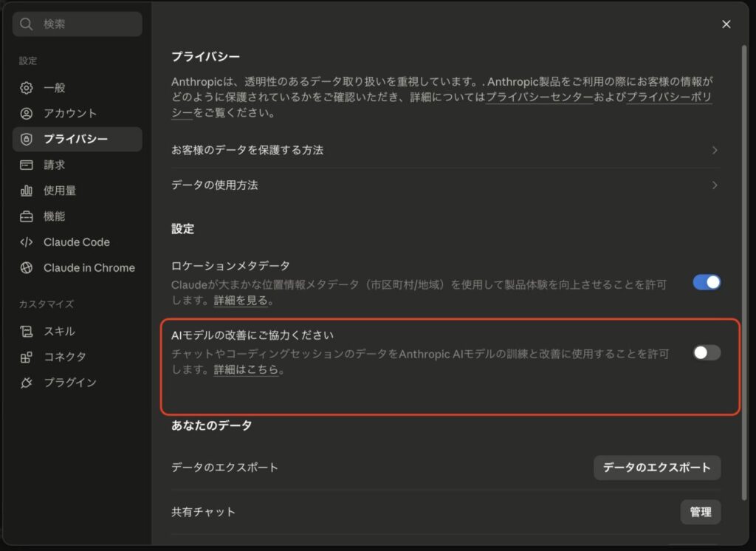
Task: Open the アカウント settings section
Action: point(77,114)
